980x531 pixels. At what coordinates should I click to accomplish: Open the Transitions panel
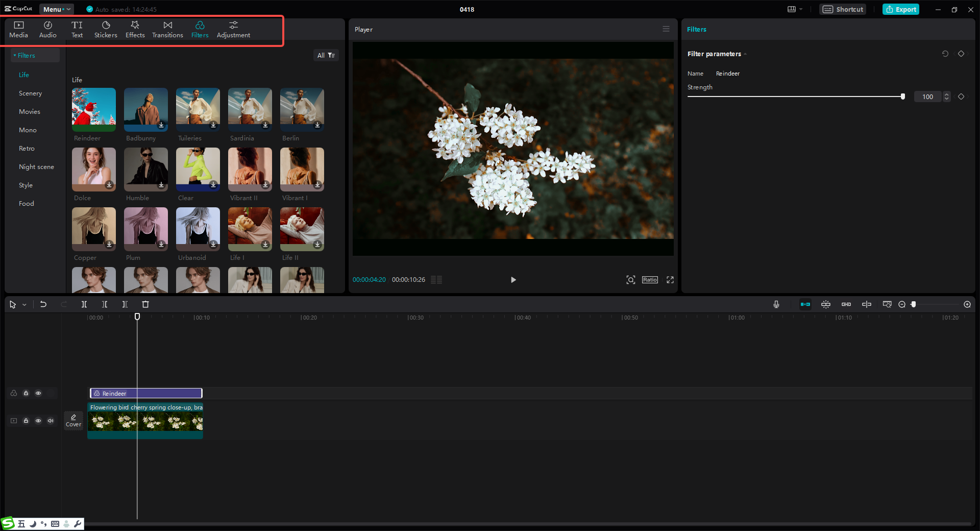(x=167, y=29)
